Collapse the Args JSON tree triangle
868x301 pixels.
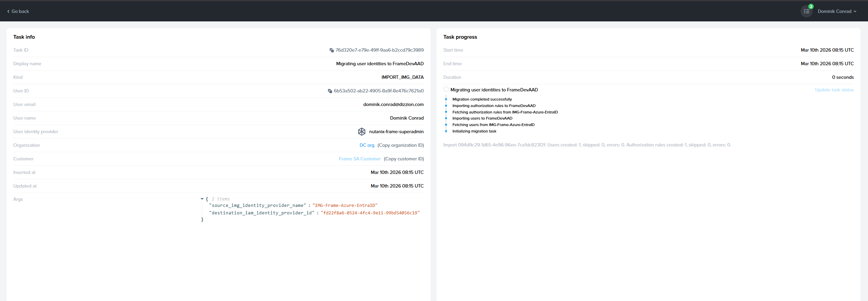pyautogui.click(x=202, y=199)
